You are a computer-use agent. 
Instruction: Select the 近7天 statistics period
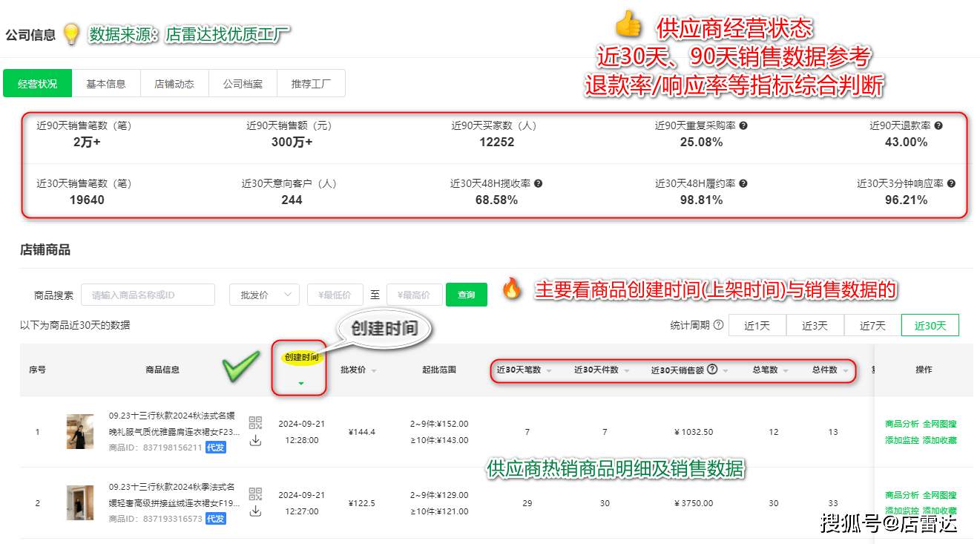click(872, 325)
